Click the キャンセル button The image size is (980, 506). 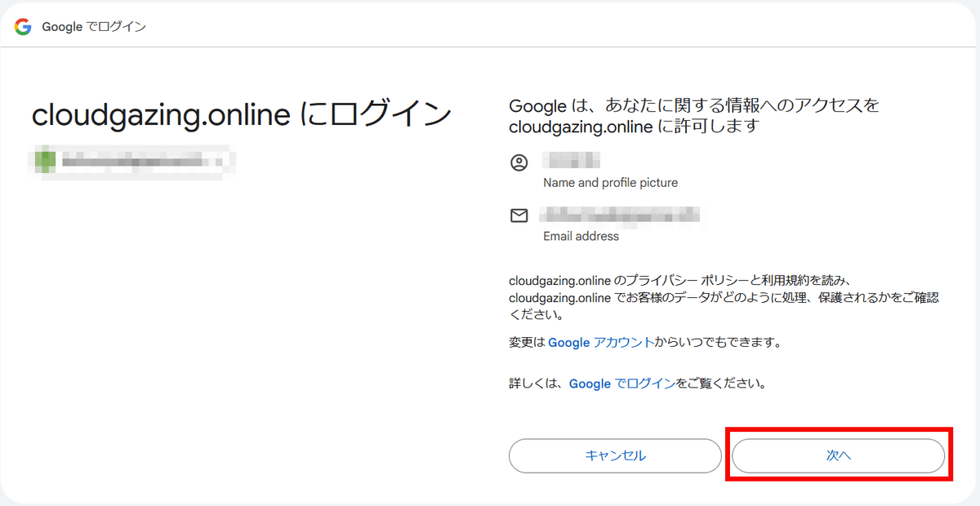[615, 455]
